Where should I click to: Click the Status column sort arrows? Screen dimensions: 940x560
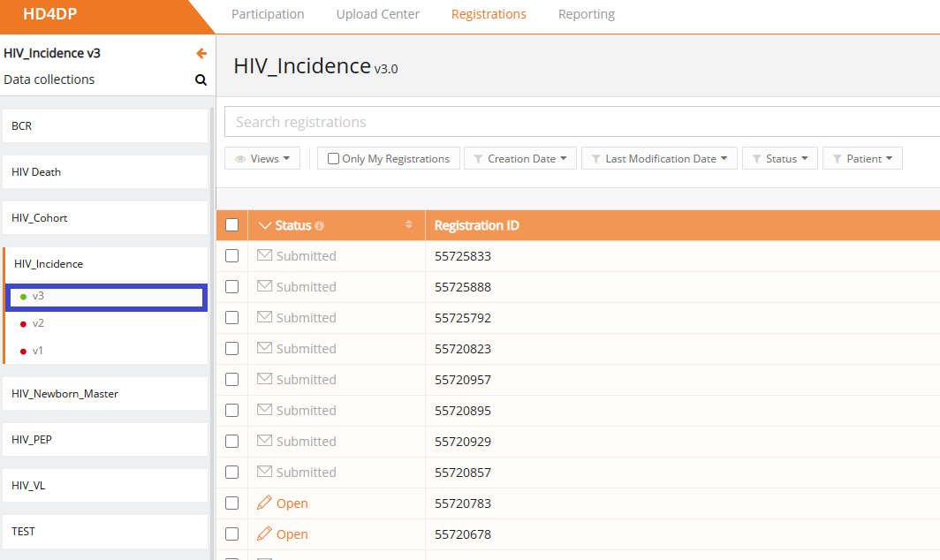(408, 225)
